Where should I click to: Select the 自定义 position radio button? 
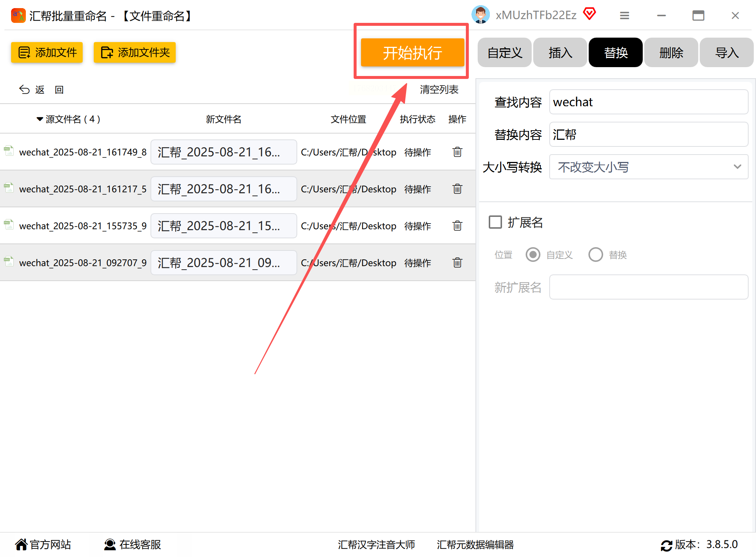(x=533, y=255)
